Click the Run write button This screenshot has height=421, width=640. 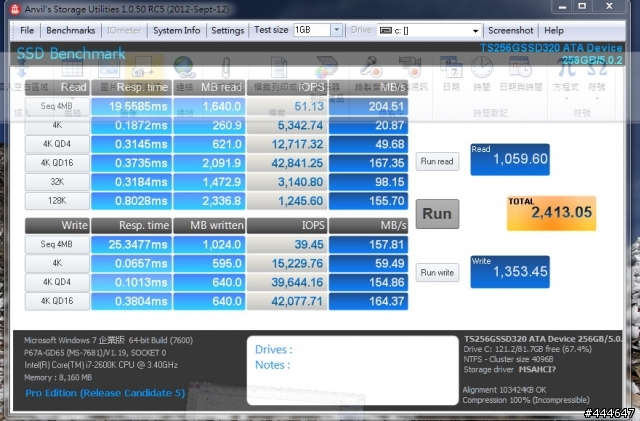437,272
